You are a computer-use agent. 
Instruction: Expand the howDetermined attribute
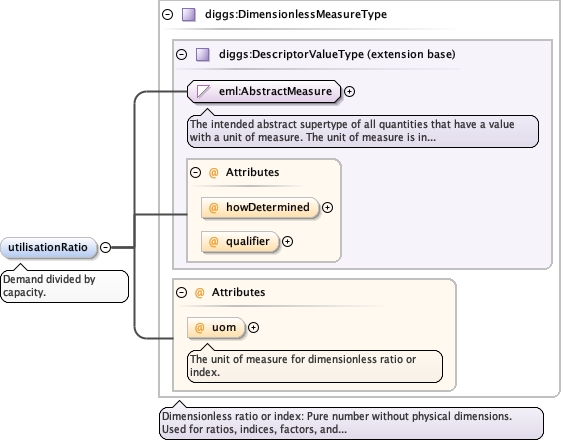pyautogui.click(x=327, y=208)
